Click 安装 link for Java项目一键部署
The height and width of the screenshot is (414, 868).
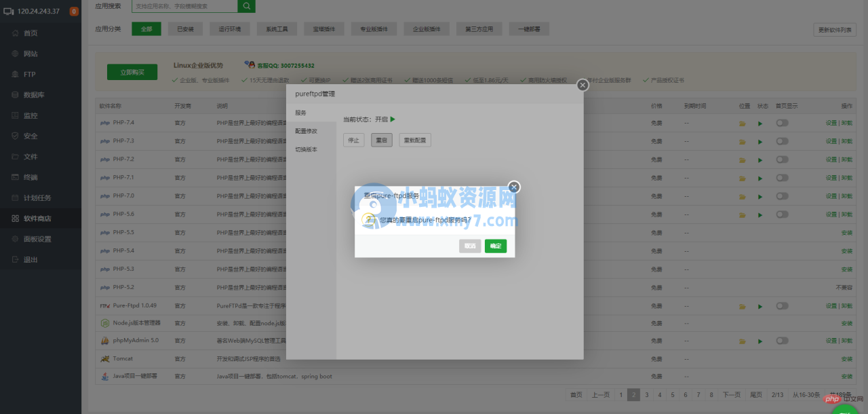[847, 377]
